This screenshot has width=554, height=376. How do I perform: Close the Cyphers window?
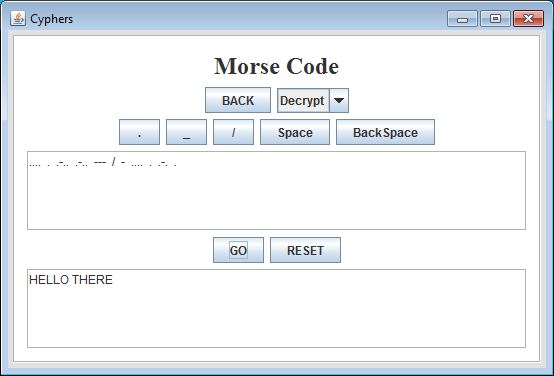click(529, 19)
